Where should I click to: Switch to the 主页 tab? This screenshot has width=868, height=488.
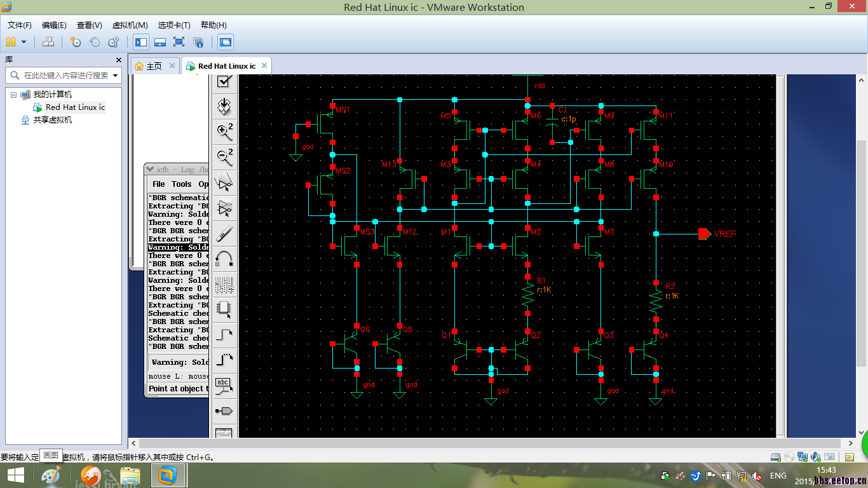click(x=154, y=66)
